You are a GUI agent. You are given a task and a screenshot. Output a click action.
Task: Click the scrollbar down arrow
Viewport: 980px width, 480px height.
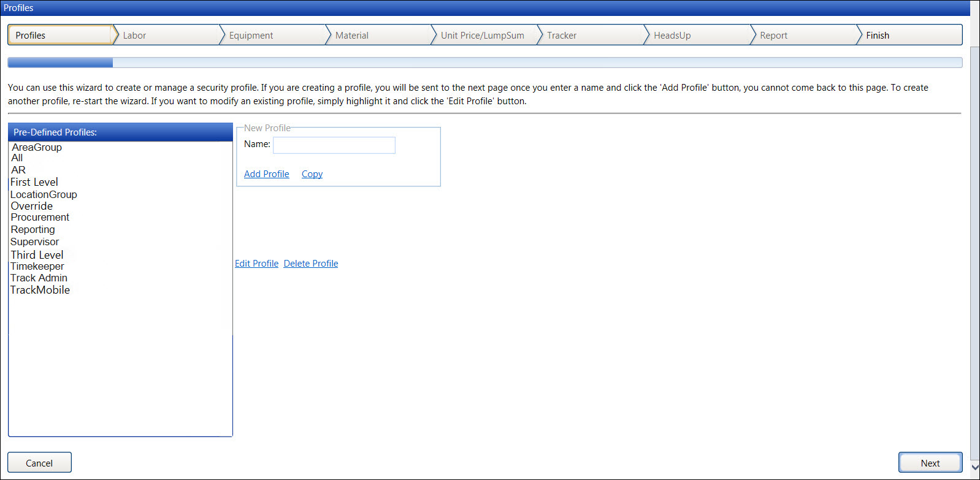[x=974, y=467]
